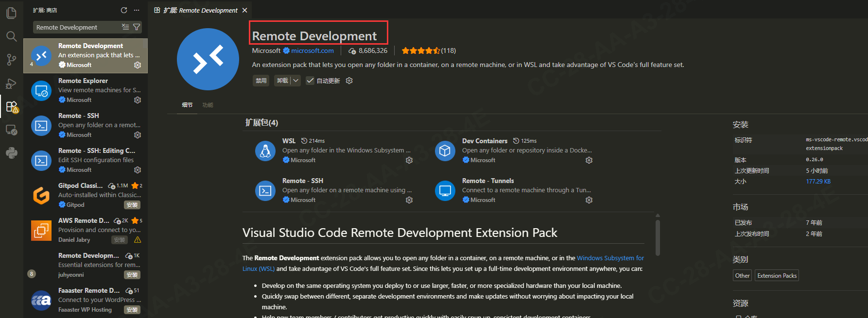
Task: Select Remote Development in results list
Action: click(86, 55)
